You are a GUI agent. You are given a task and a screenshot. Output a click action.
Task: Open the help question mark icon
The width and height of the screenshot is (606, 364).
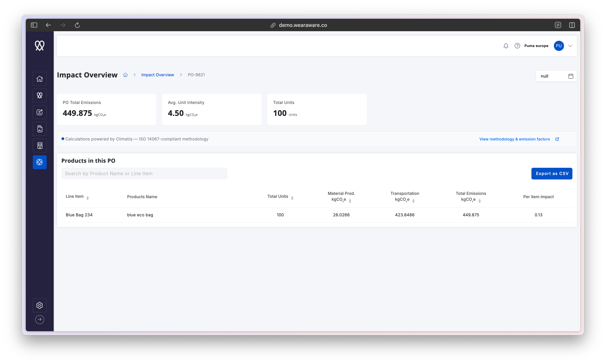click(517, 46)
